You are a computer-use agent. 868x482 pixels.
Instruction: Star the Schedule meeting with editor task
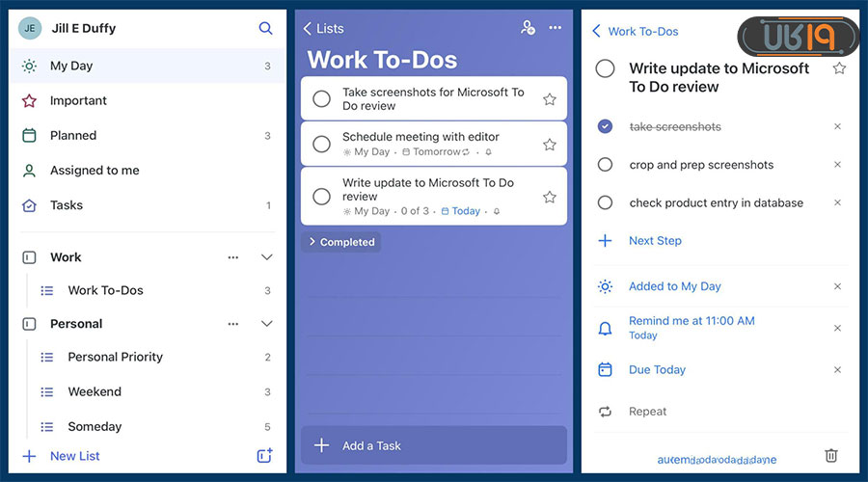tap(550, 145)
